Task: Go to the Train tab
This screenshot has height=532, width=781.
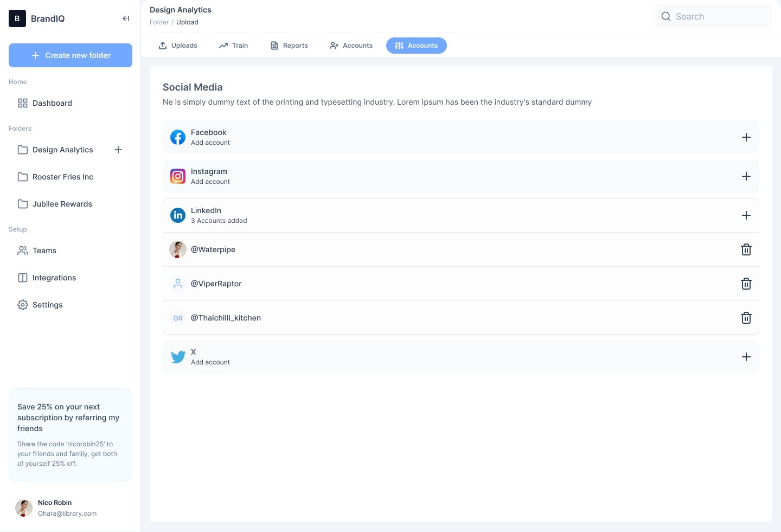Action: point(234,46)
